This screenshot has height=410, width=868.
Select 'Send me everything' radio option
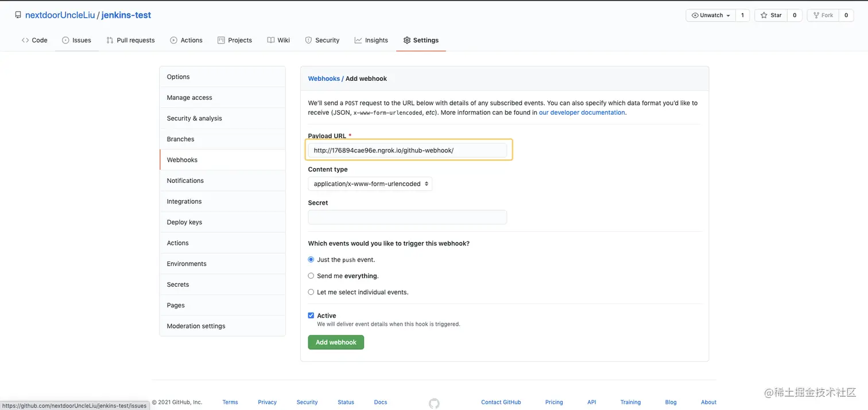pos(311,276)
